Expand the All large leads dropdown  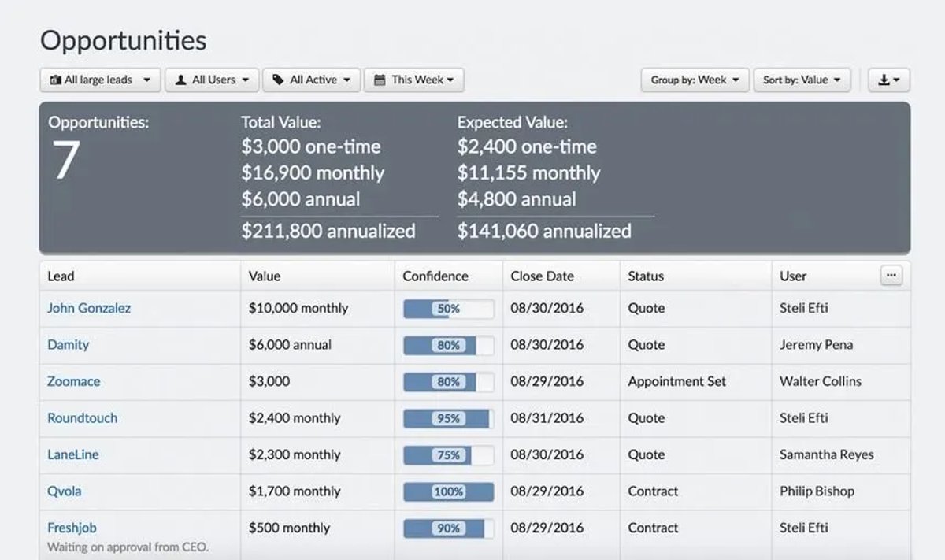pyautogui.click(x=100, y=80)
